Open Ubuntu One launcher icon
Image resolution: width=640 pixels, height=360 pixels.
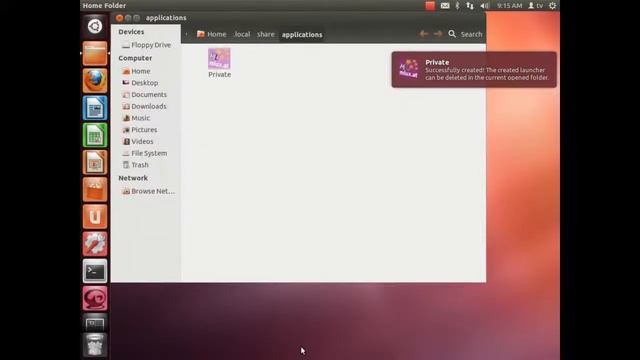95,216
